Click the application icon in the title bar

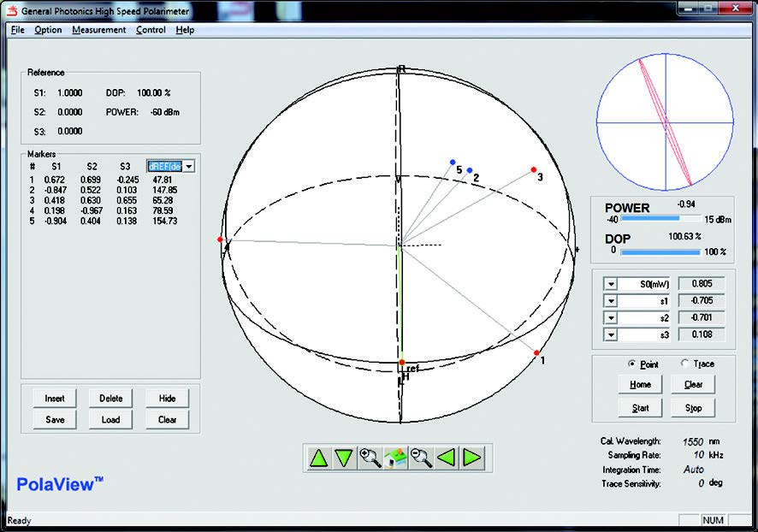(10, 9)
